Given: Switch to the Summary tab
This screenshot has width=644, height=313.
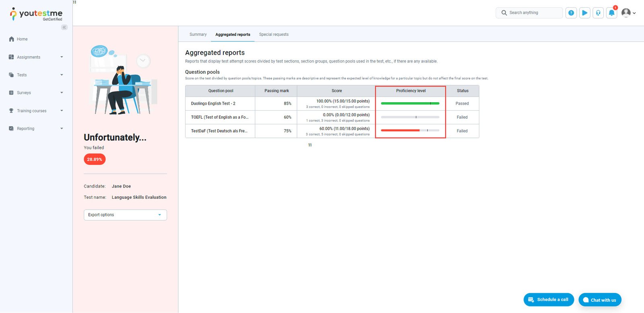Looking at the screenshot, I should [198, 35].
